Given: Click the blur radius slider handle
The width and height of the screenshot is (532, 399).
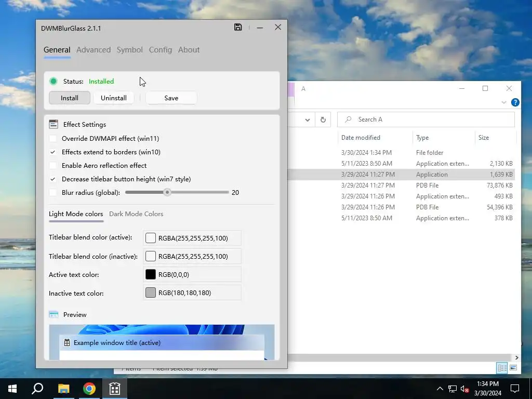Looking at the screenshot, I should (x=167, y=192).
